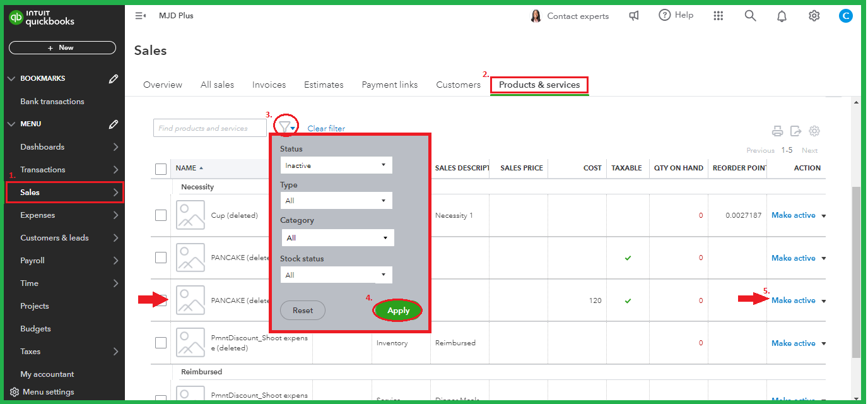
Task: Click the Apply button in the filter panel
Action: pos(397,310)
